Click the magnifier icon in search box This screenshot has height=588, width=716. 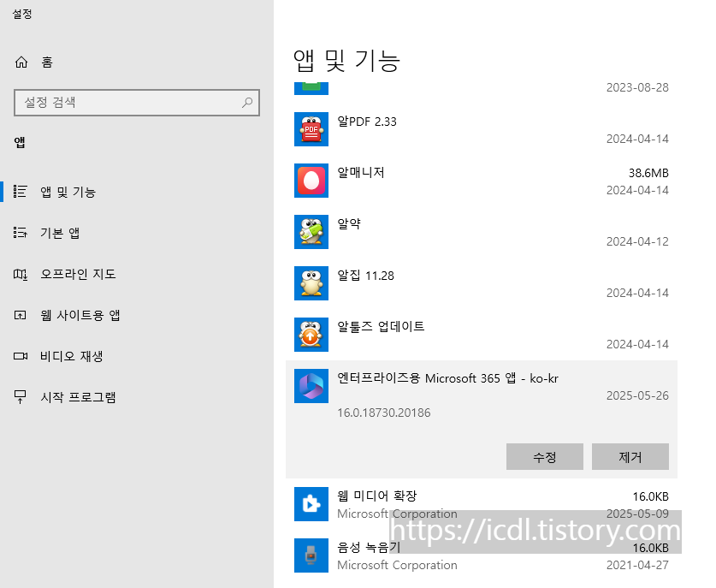(x=246, y=103)
